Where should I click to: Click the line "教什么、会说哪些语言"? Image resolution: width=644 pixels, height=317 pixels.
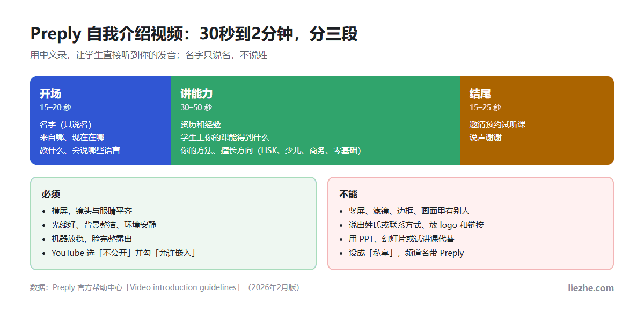(x=80, y=150)
